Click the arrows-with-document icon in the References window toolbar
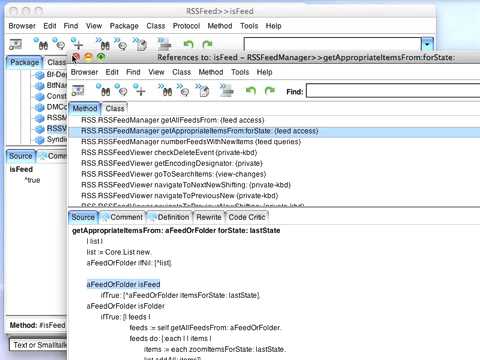 point(203,90)
